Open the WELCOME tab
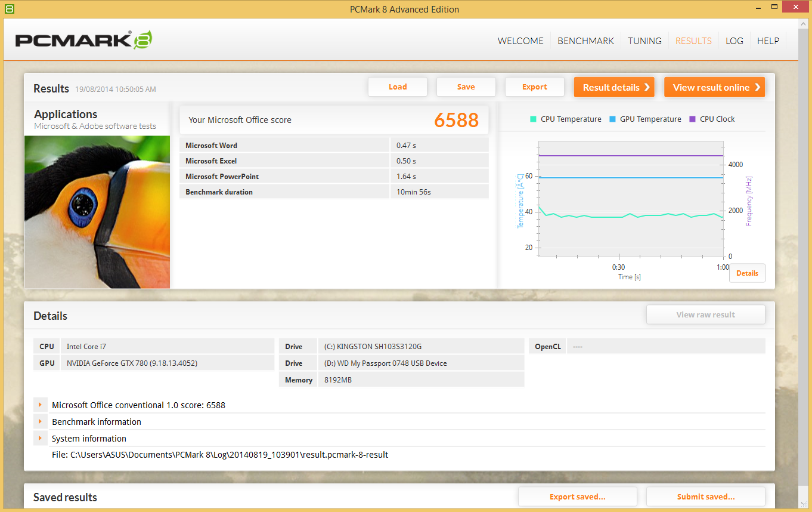Image resolution: width=812 pixels, height=512 pixels. [520, 41]
